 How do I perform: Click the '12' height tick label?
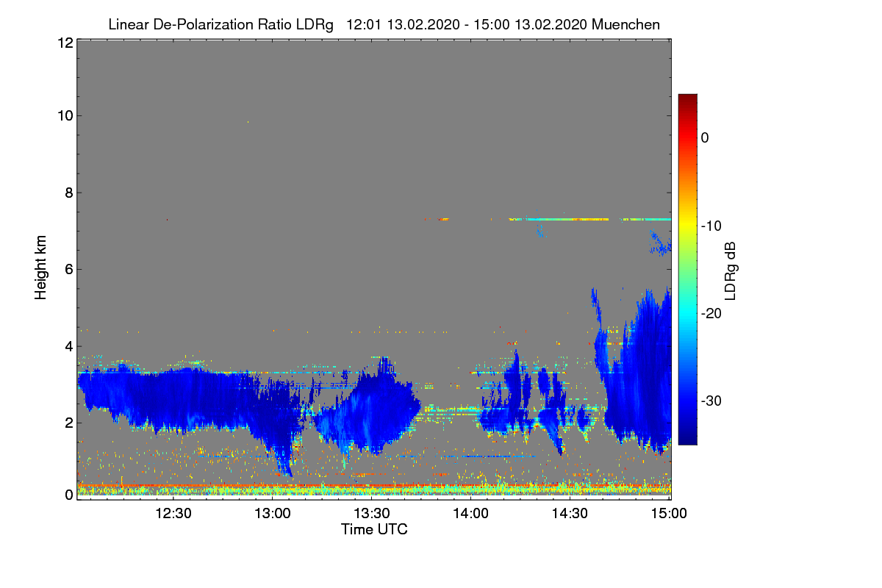click(x=64, y=43)
